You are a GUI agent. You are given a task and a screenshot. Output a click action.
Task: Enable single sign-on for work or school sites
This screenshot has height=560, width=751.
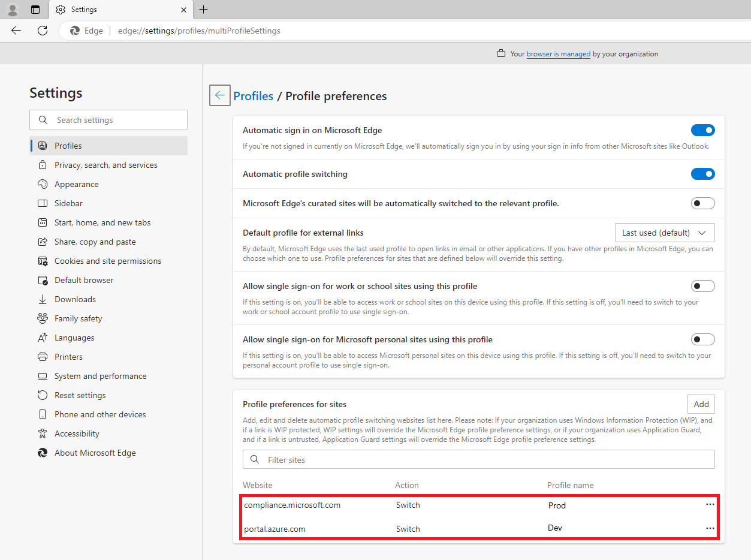point(702,286)
